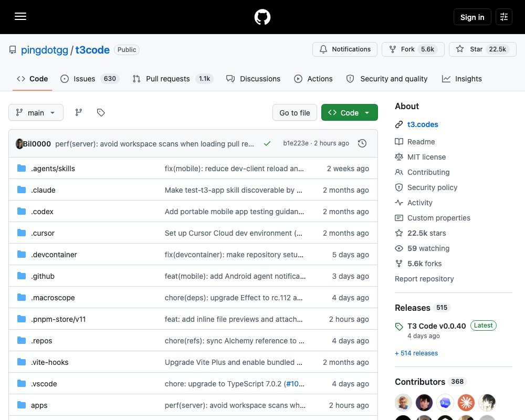The width and height of the screenshot is (525, 420).
Task: Open release T3 Code v0.0.40
Action: pyautogui.click(x=436, y=326)
